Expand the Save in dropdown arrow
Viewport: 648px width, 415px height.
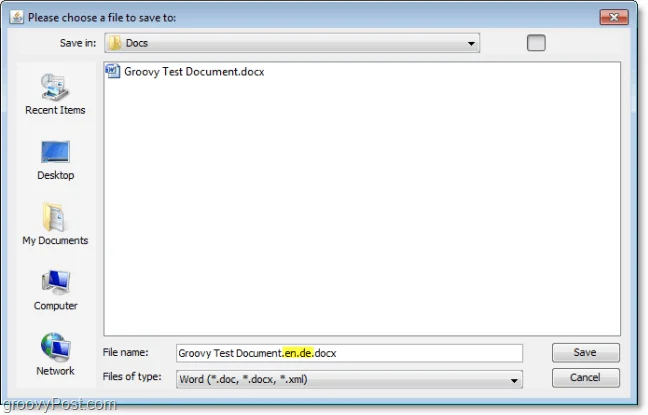[x=471, y=43]
